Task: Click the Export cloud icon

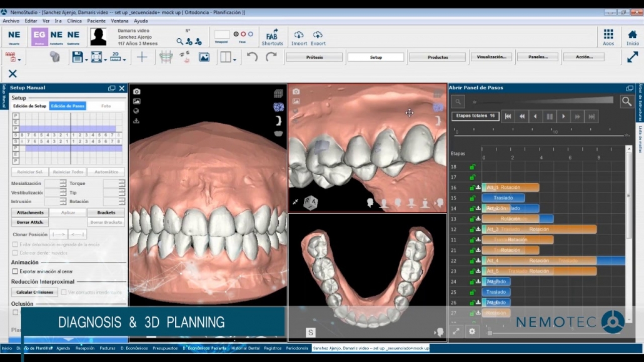Action: 318,38
